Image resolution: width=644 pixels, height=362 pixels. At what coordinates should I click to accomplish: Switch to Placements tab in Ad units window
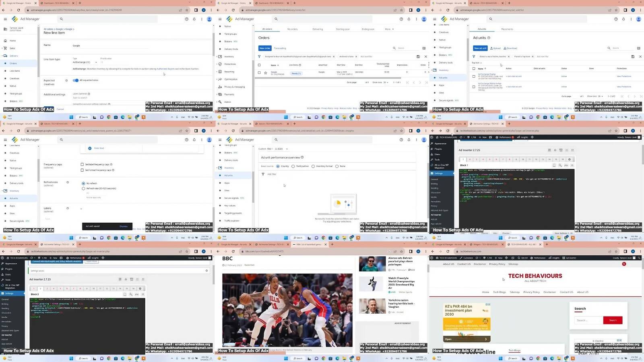[507, 29]
